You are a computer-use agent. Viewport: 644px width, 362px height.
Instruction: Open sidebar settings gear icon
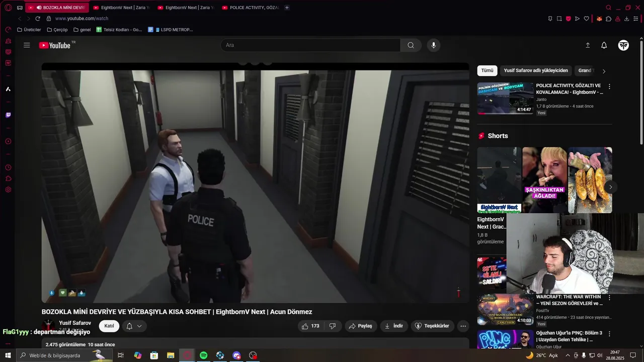(8, 190)
